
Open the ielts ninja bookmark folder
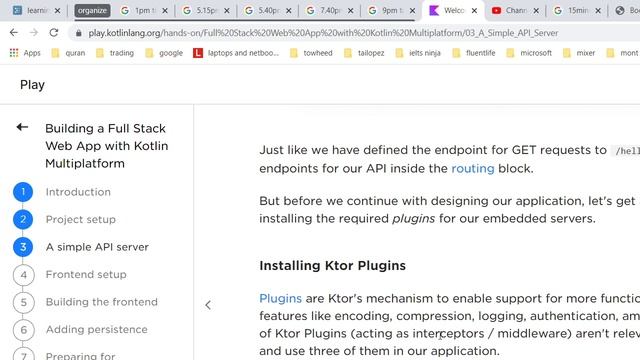click(418, 53)
